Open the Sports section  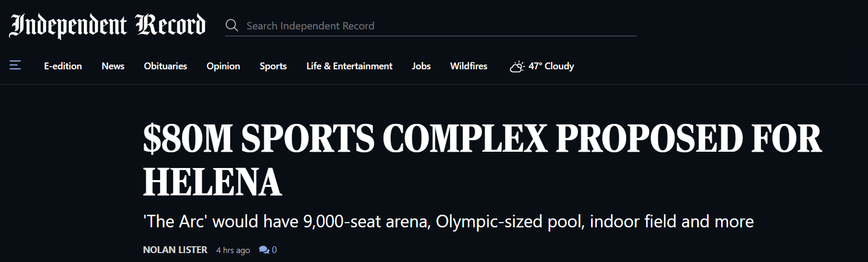(x=273, y=66)
